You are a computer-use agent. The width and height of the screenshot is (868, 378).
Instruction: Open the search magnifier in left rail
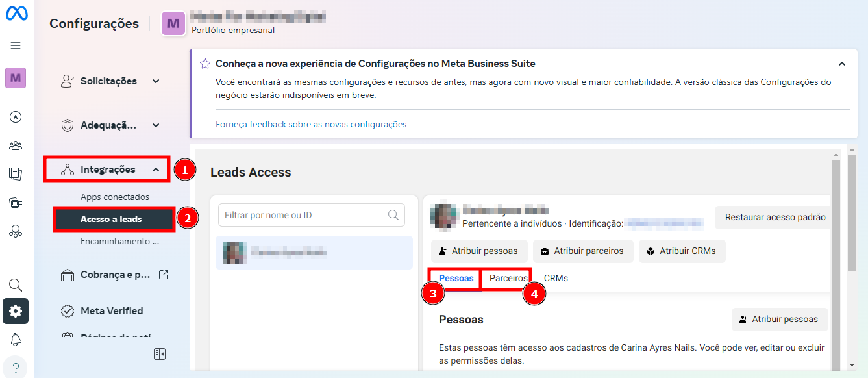(x=16, y=285)
